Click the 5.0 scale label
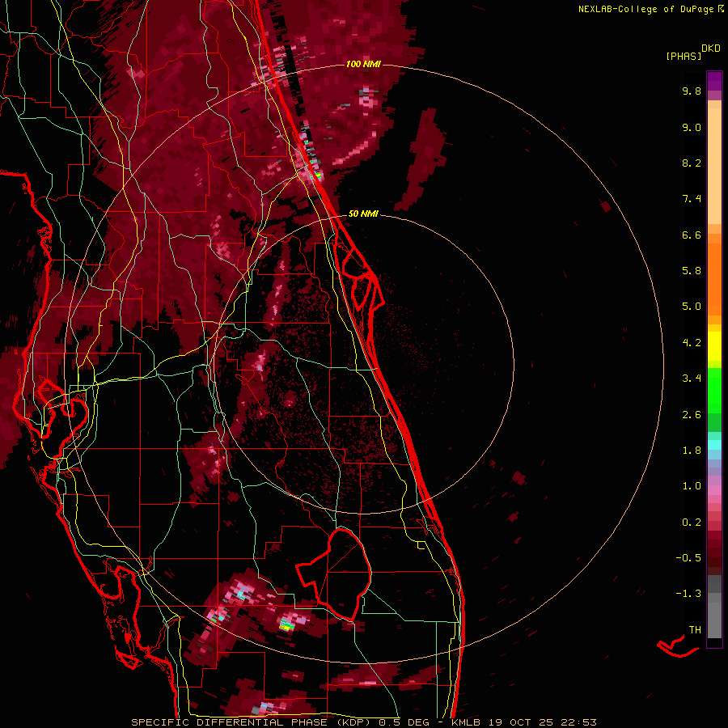The image size is (728, 728). click(692, 307)
